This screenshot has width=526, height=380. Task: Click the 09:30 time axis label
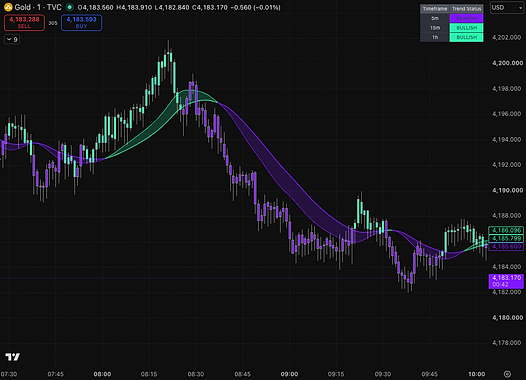click(x=383, y=374)
